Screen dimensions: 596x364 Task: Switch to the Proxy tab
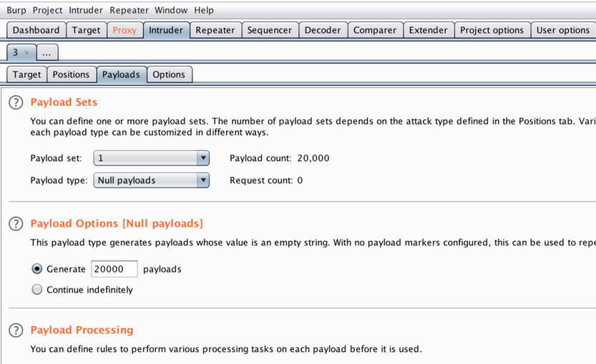point(124,30)
